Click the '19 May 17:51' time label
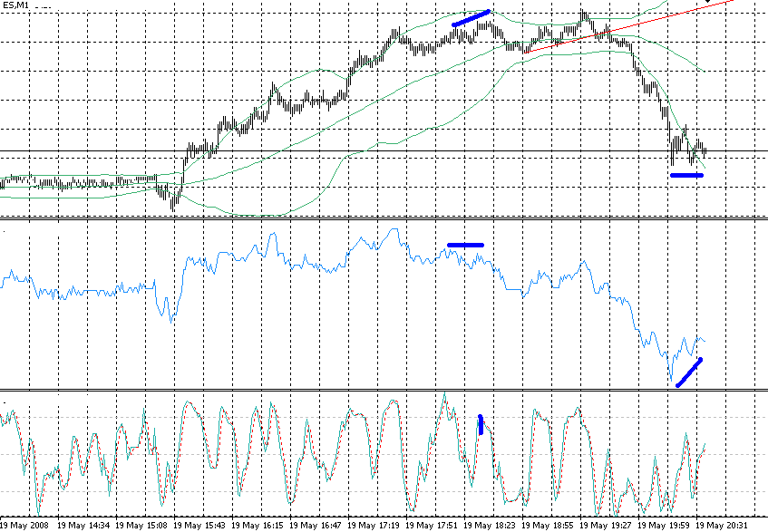Image resolution: width=768 pixels, height=532 pixels. pyautogui.click(x=432, y=525)
